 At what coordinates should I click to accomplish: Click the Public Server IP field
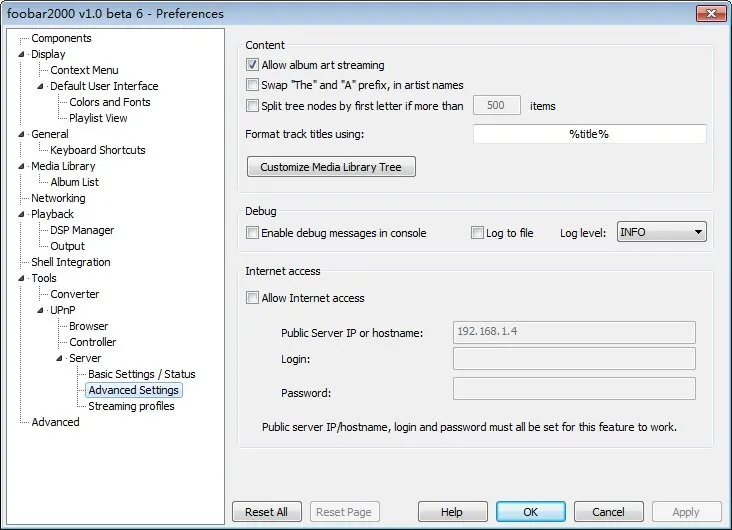click(x=574, y=332)
